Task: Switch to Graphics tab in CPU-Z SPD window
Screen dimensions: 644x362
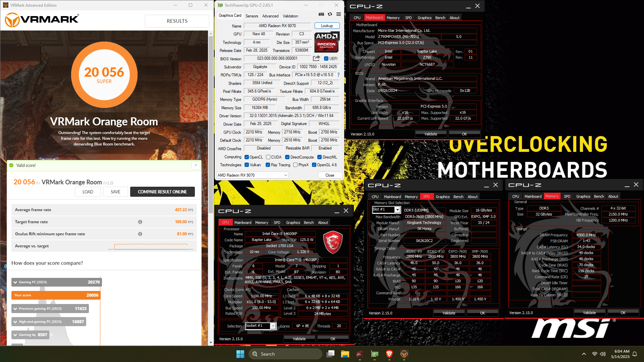Action: [x=442, y=197]
